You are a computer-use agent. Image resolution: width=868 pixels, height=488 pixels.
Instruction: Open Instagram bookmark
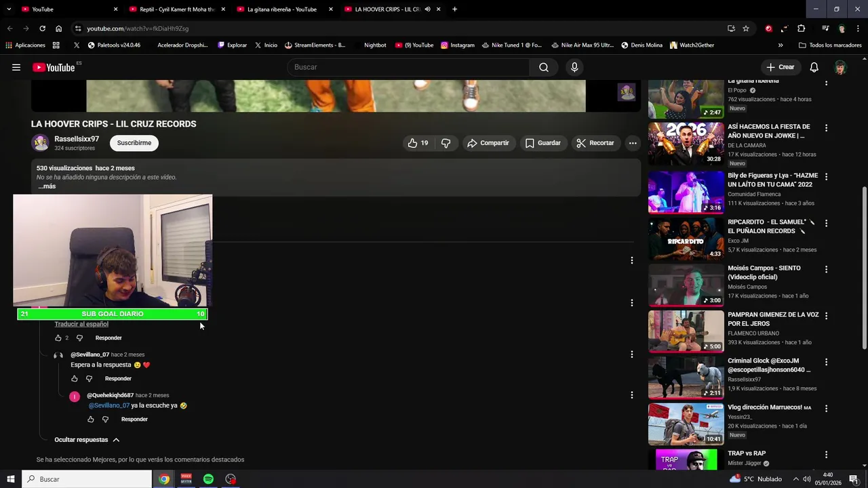pyautogui.click(x=458, y=45)
